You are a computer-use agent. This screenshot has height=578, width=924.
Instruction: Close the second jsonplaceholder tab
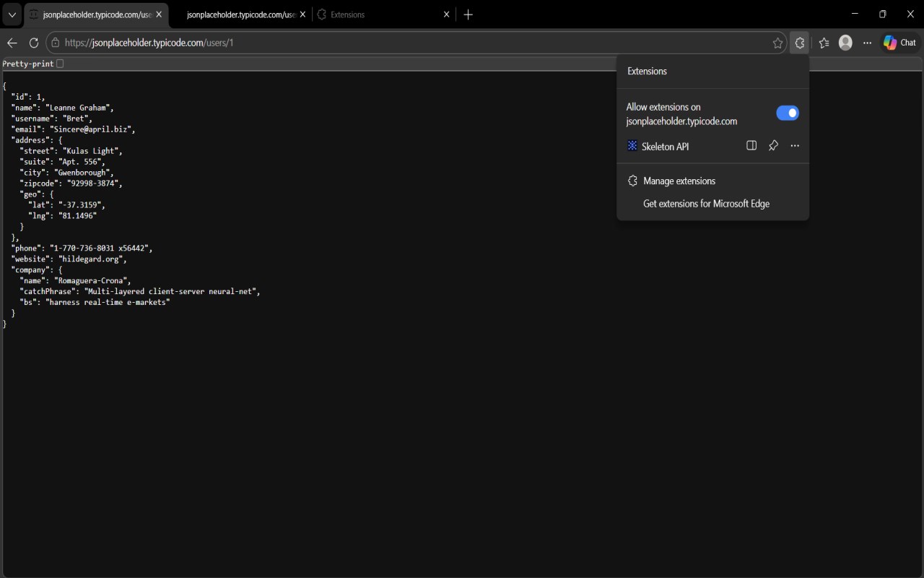click(x=302, y=14)
